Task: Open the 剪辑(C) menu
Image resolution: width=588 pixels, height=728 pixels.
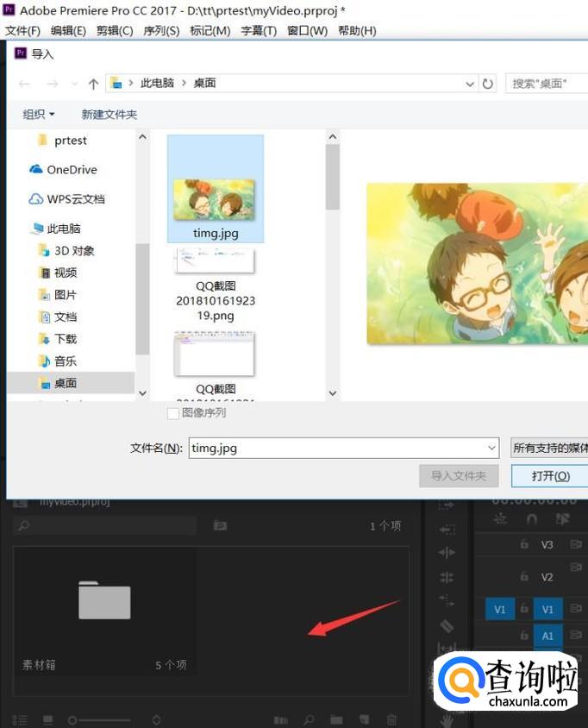Action: tap(115, 31)
